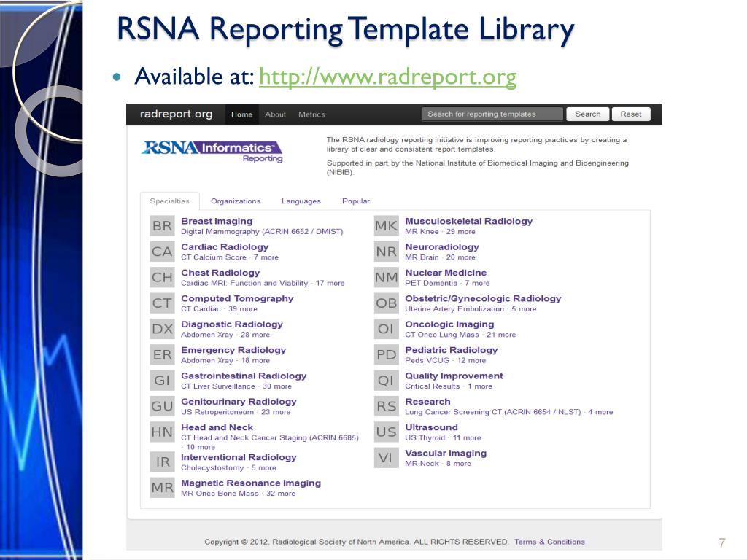Switch to the Languages tab
The height and width of the screenshot is (560, 747).
click(x=301, y=201)
